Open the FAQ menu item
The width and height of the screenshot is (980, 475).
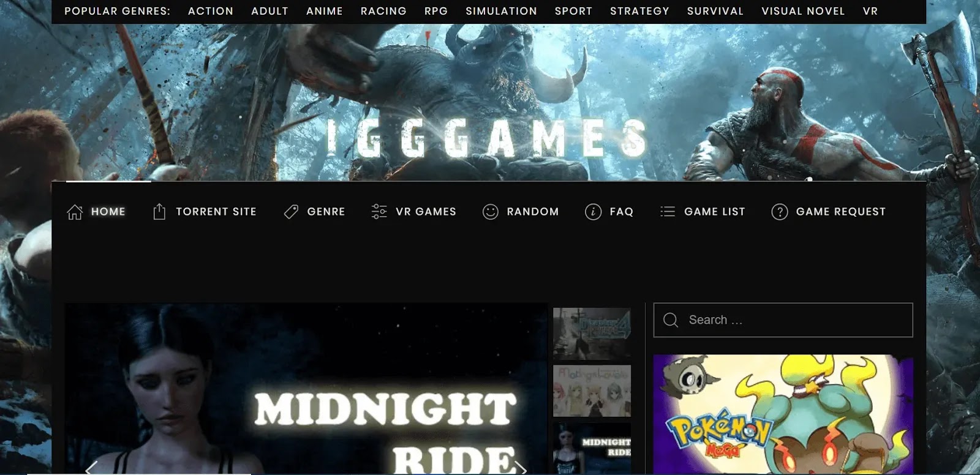622,212
